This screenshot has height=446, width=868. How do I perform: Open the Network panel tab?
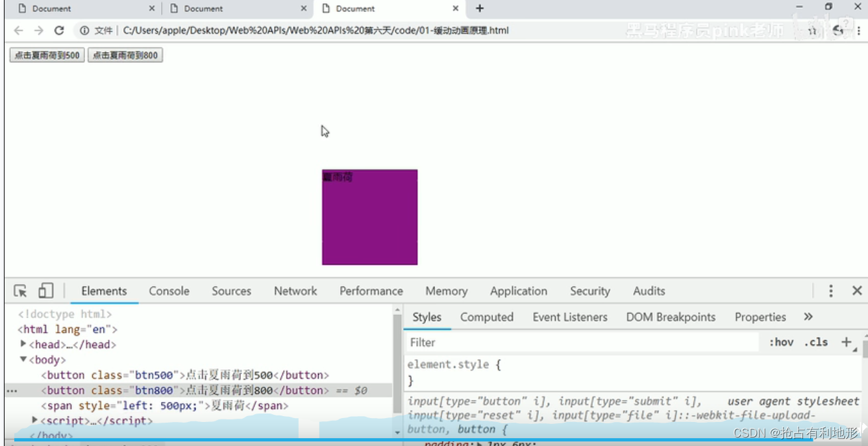295,291
